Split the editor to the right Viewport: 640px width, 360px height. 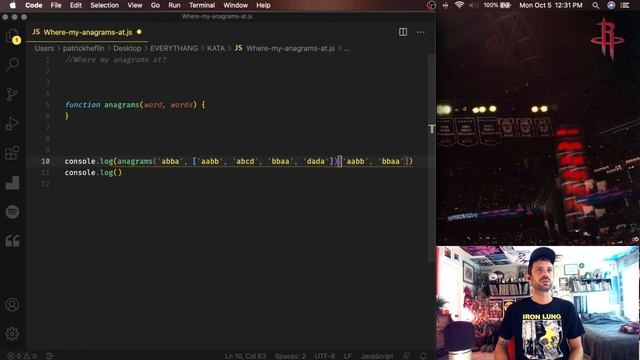[x=403, y=32]
